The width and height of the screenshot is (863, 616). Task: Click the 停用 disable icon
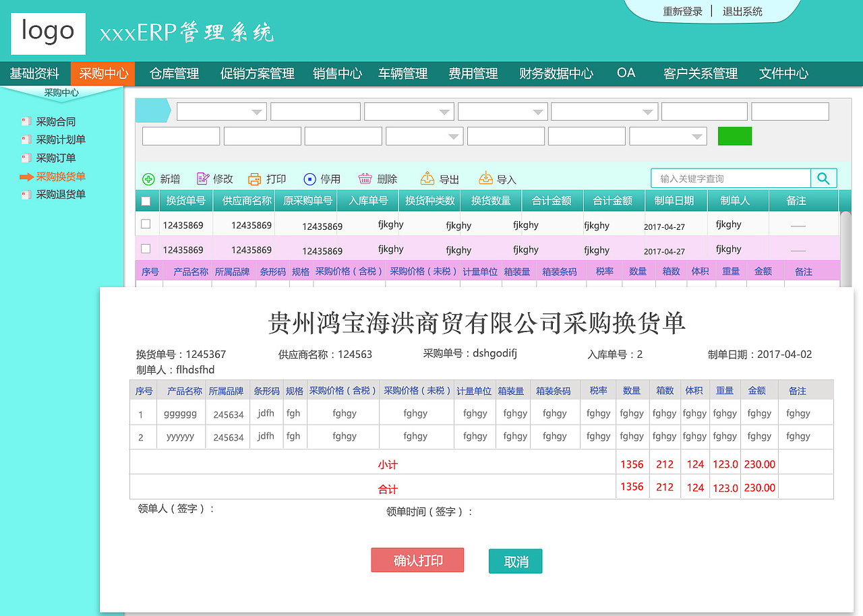tap(309, 179)
